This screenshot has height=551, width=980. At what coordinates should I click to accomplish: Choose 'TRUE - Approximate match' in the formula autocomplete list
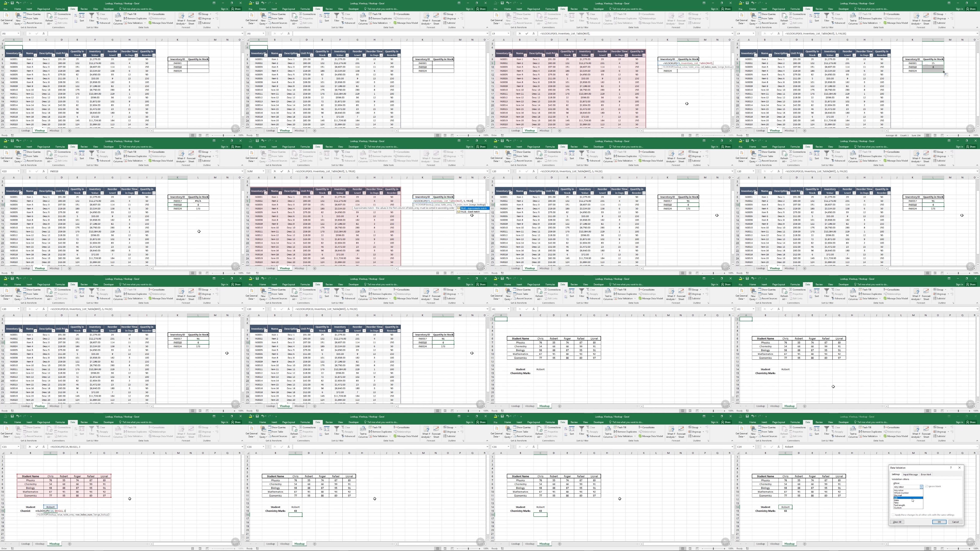tap(474, 208)
